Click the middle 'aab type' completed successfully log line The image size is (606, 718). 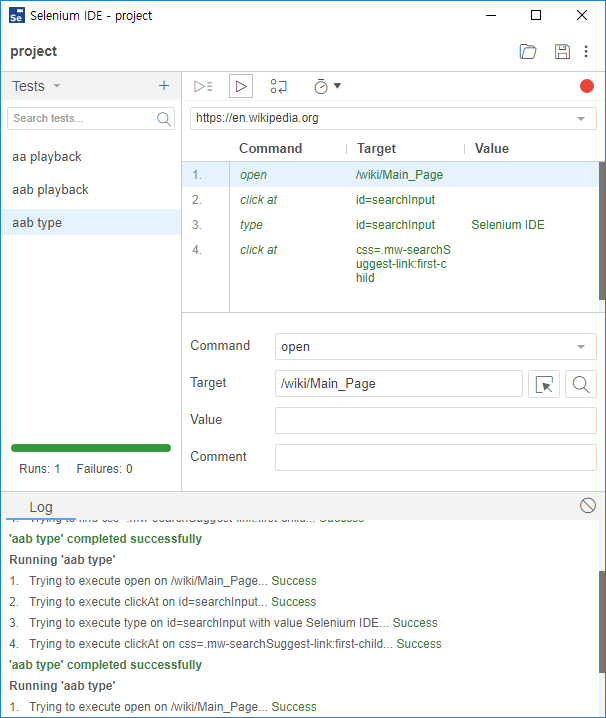coord(105,665)
